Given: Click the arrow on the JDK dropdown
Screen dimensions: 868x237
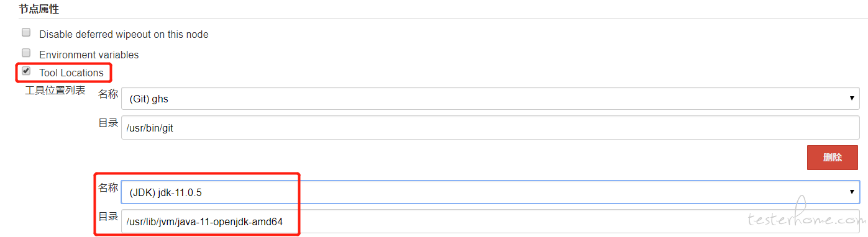Looking at the screenshot, I should click(x=851, y=192).
